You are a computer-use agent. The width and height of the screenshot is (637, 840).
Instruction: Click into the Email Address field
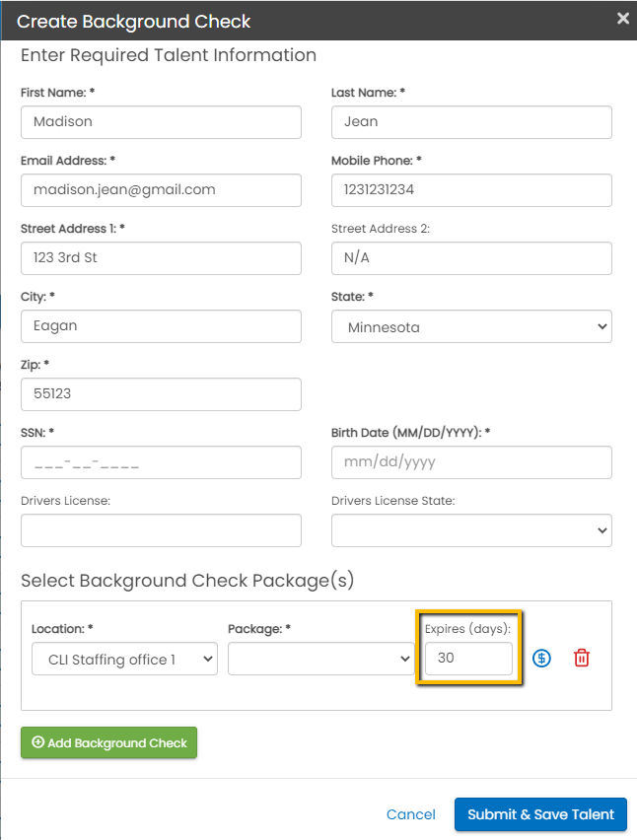[161, 190]
